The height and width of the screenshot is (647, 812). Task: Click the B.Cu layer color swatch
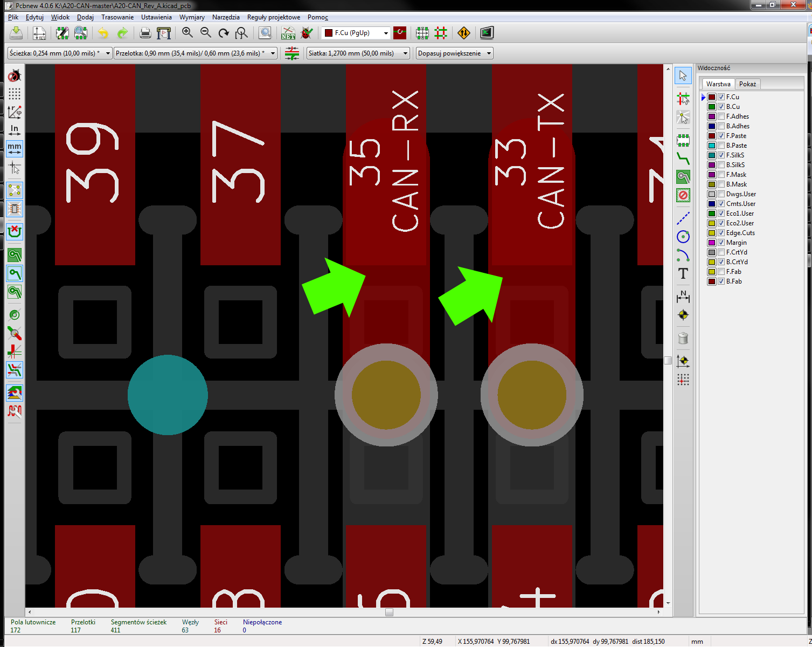pyautogui.click(x=712, y=107)
